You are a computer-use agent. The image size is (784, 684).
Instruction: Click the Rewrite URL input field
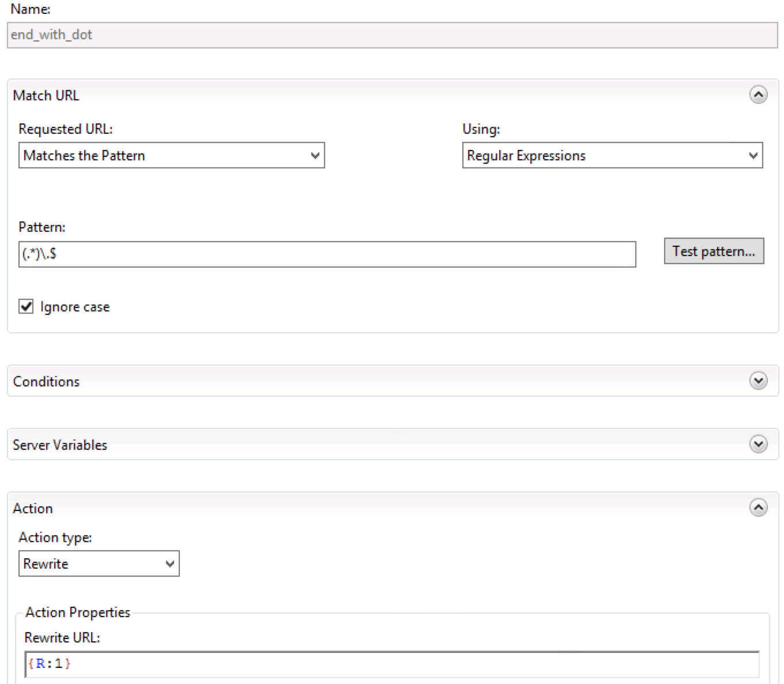coord(392,664)
